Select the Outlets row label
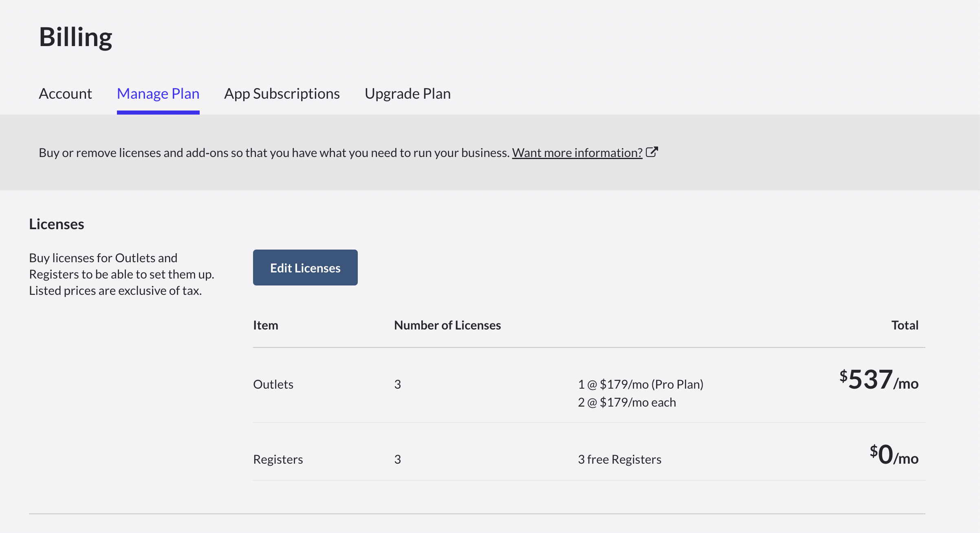 273,385
